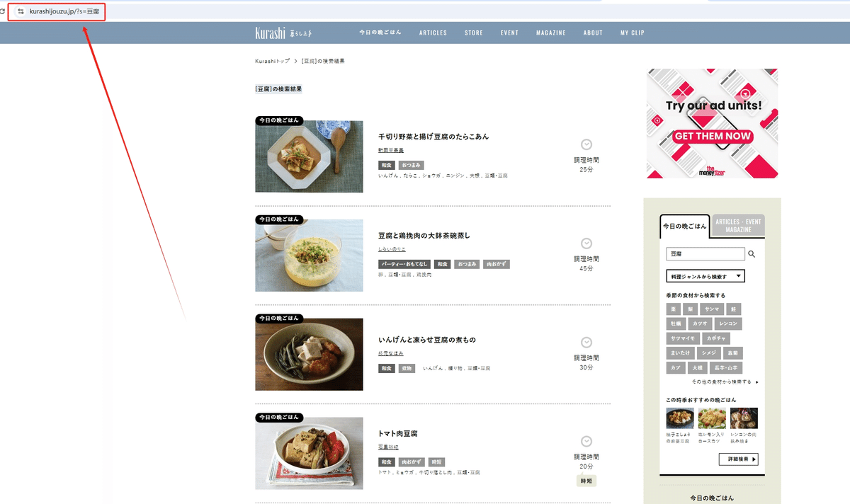Switch to ARTICLES・EVENT MAGAZINE tab
The width and height of the screenshot is (850, 504).
pyautogui.click(x=738, y=225)
